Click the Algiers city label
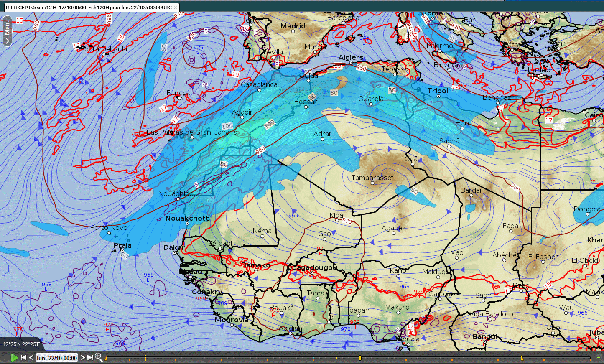Image resolution: width=604 pixels, height=364 pixels. pos(351,58)
